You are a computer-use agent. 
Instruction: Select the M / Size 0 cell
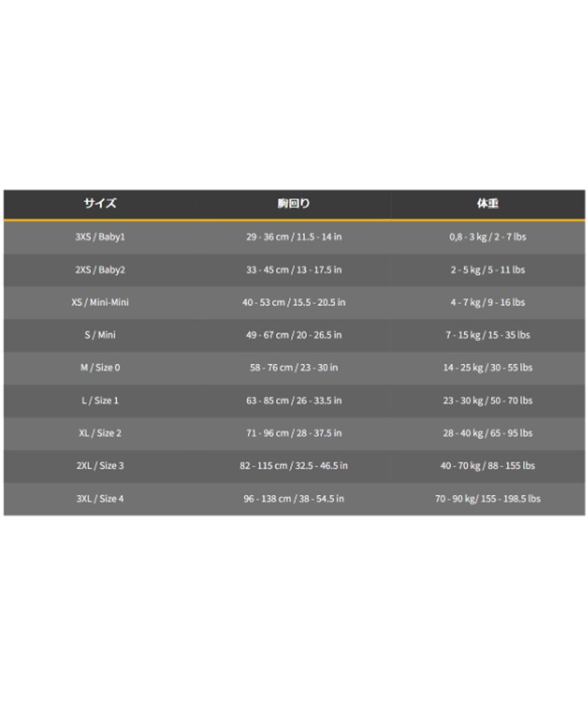point(100,368)
